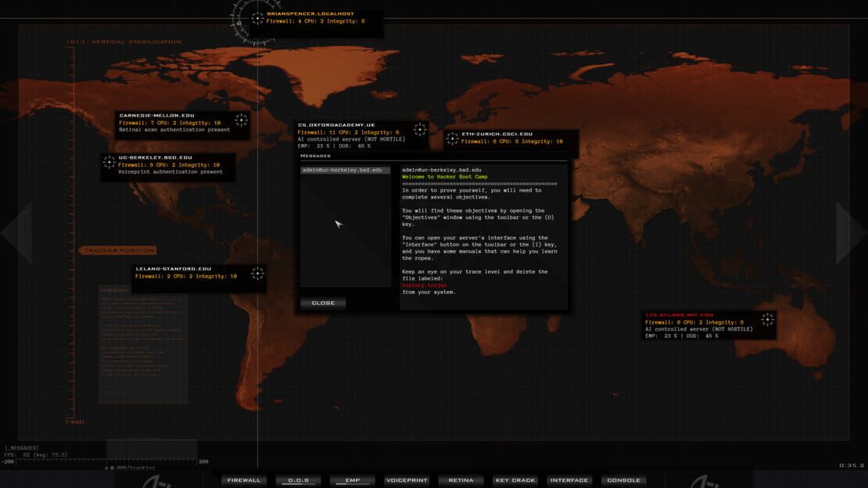868x488 pixels.
Task: Activate the FIREWALL tool in toolbar
Action: point(243,480)
